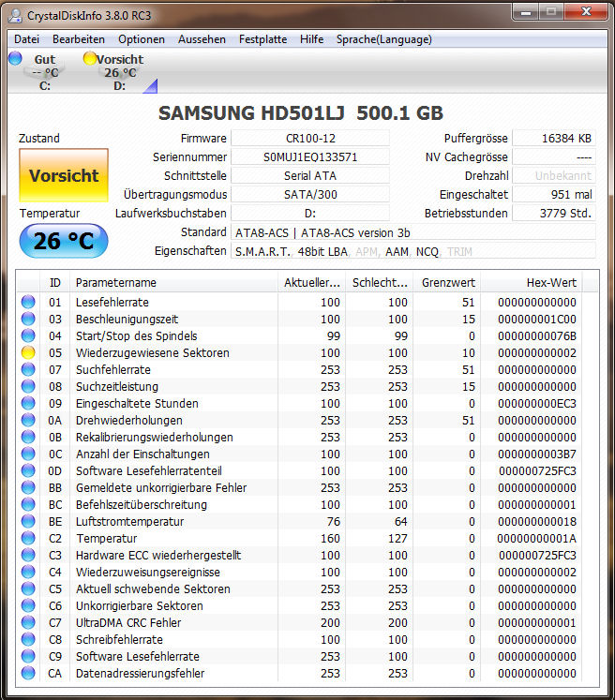Click blue status icon of Suchfehlerrate row
615x700 pixels.
[28, 369]
